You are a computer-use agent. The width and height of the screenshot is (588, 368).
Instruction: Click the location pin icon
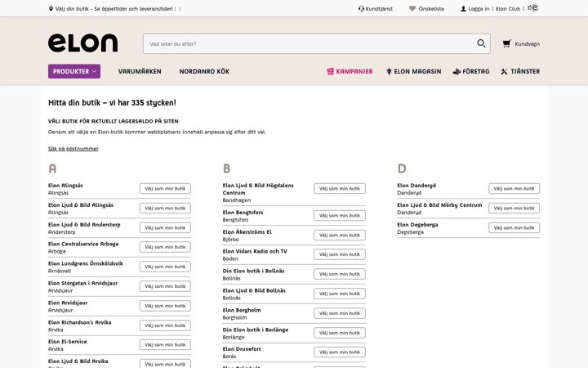51,9
